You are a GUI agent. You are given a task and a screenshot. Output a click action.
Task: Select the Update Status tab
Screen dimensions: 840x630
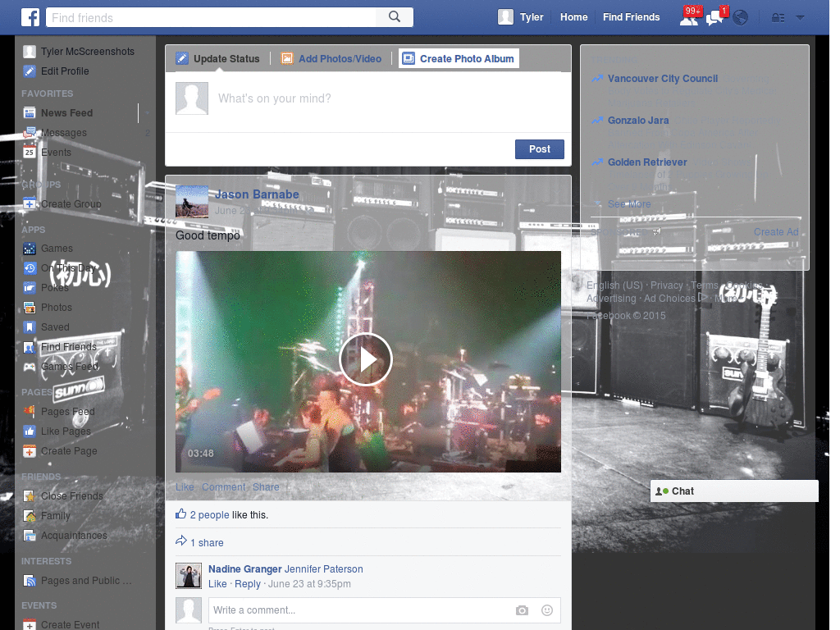tap(218, 58)
